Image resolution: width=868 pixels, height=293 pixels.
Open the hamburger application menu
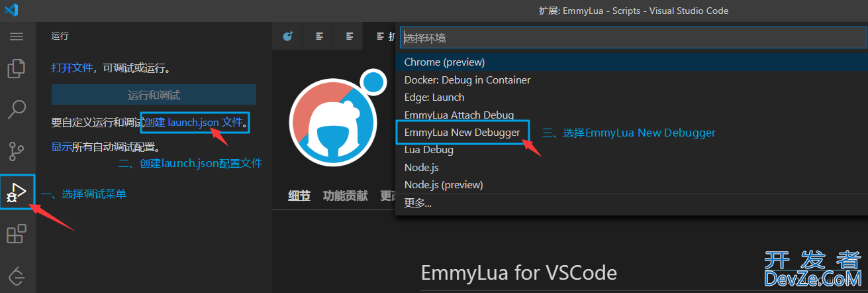point(17,36)
